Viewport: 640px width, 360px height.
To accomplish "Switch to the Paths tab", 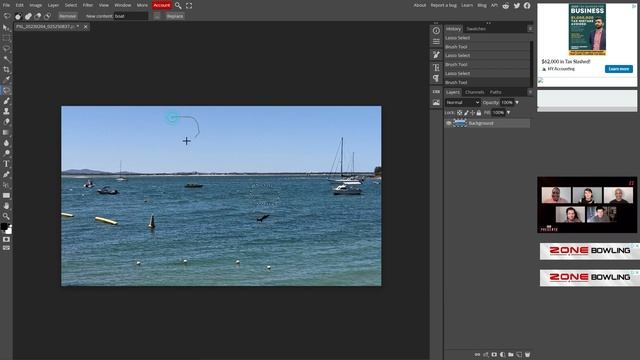I will (x=496, y=92).
